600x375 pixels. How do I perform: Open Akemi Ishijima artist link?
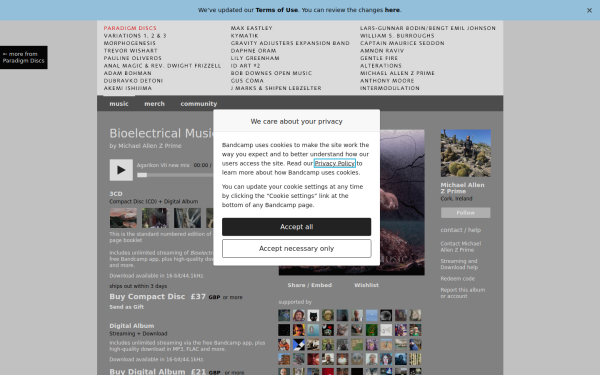(x=128, y=88)
